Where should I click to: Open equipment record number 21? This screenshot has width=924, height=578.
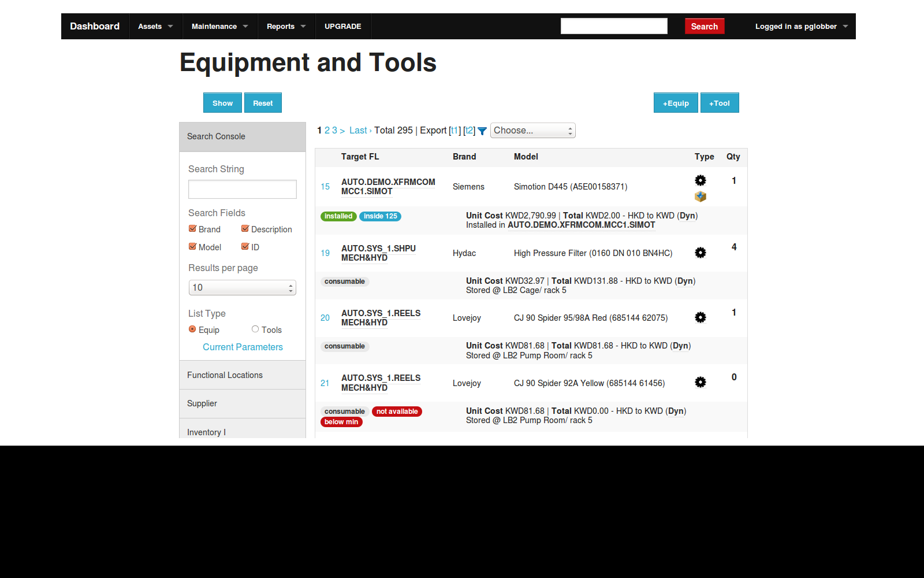tap(325, 383)
